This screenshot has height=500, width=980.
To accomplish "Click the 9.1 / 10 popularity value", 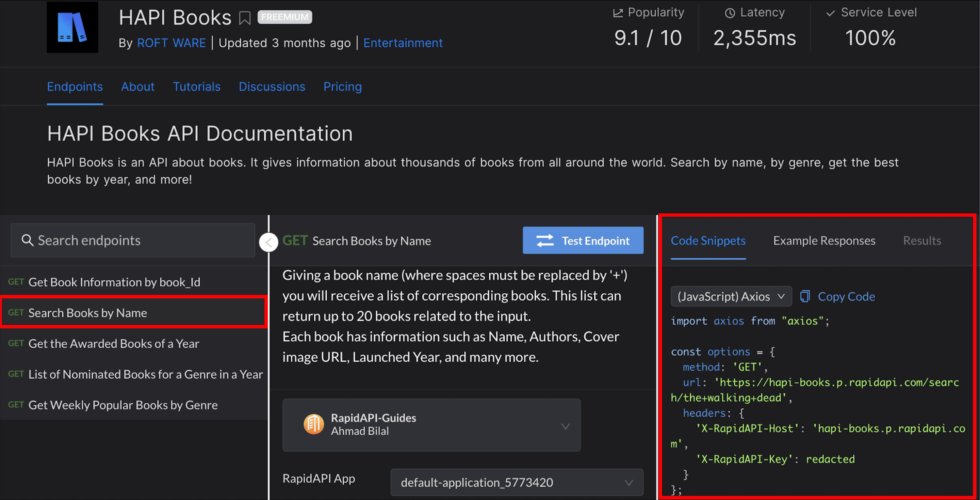I will [x=648, y=38].
